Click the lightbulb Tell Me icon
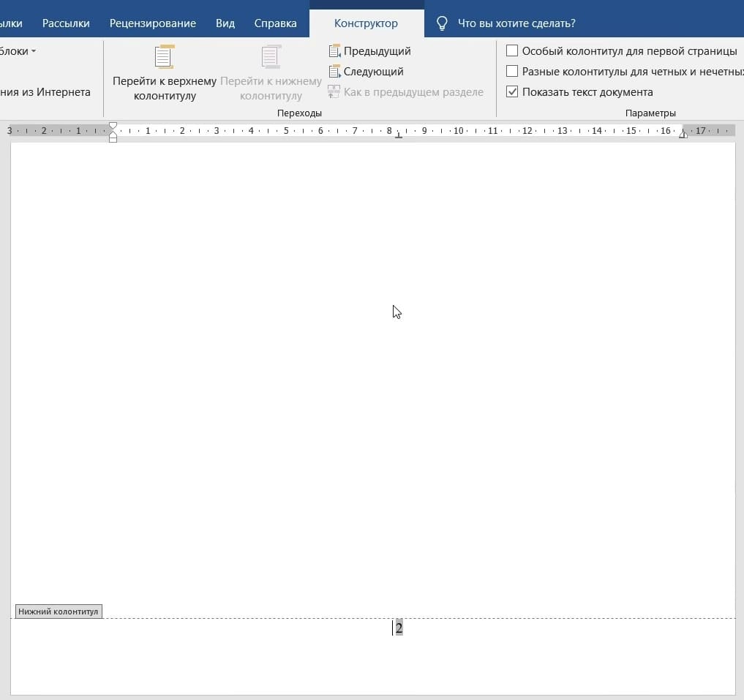 [442, 23]
